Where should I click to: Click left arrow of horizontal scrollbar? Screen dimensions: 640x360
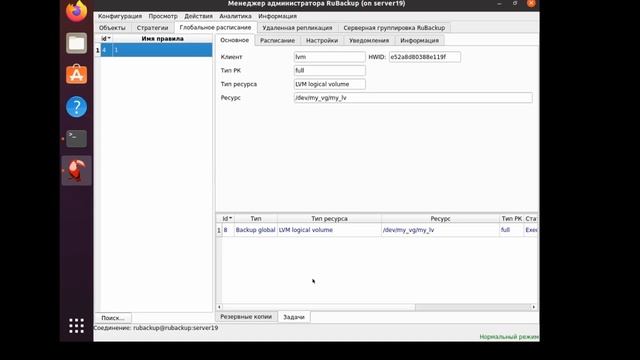tap(219, 307)
